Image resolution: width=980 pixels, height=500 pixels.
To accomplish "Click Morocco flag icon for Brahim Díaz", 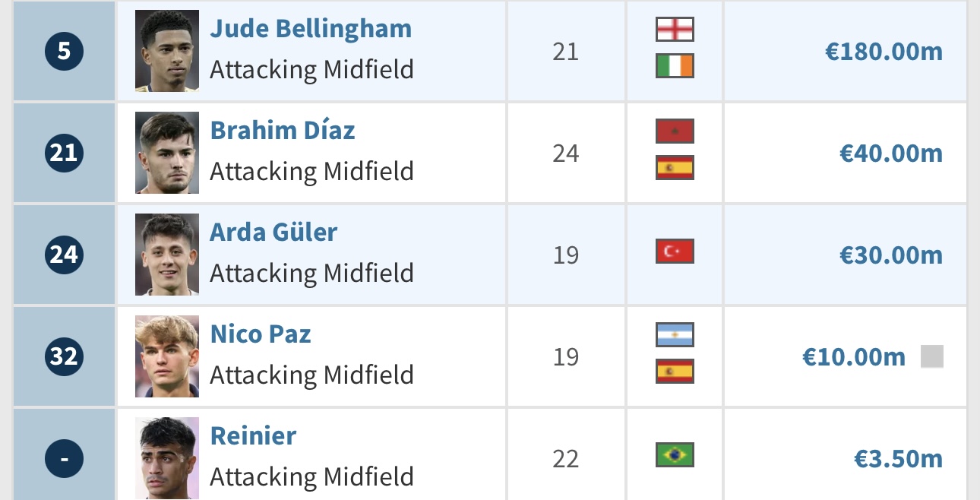I will 675,131.
